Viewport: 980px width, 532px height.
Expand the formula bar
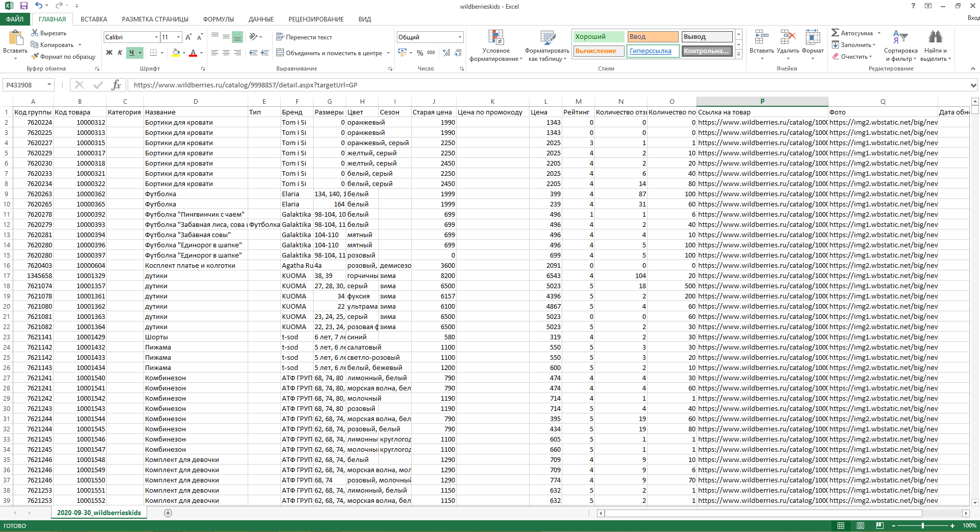coord(973,85)
